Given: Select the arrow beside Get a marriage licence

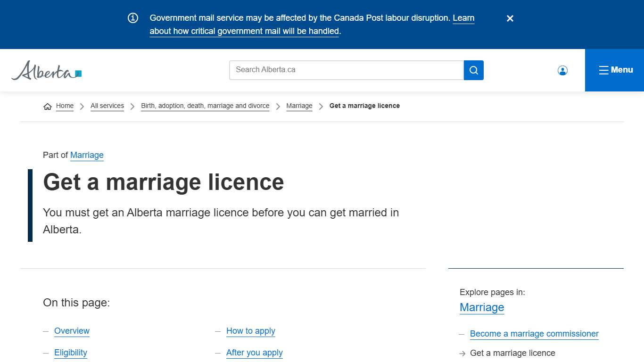Looking at the screenshot, I should (462, 353).
